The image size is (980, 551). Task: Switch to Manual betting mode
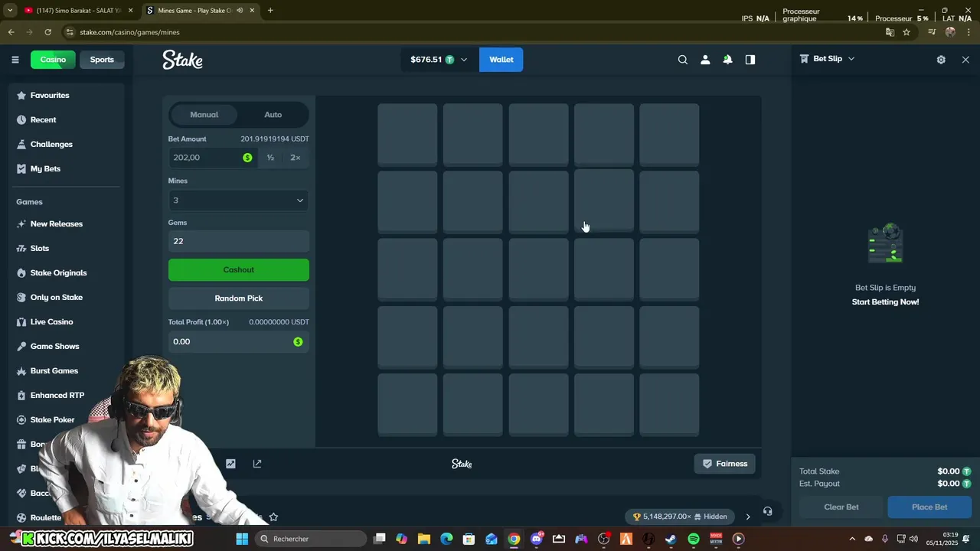point(204,115)
